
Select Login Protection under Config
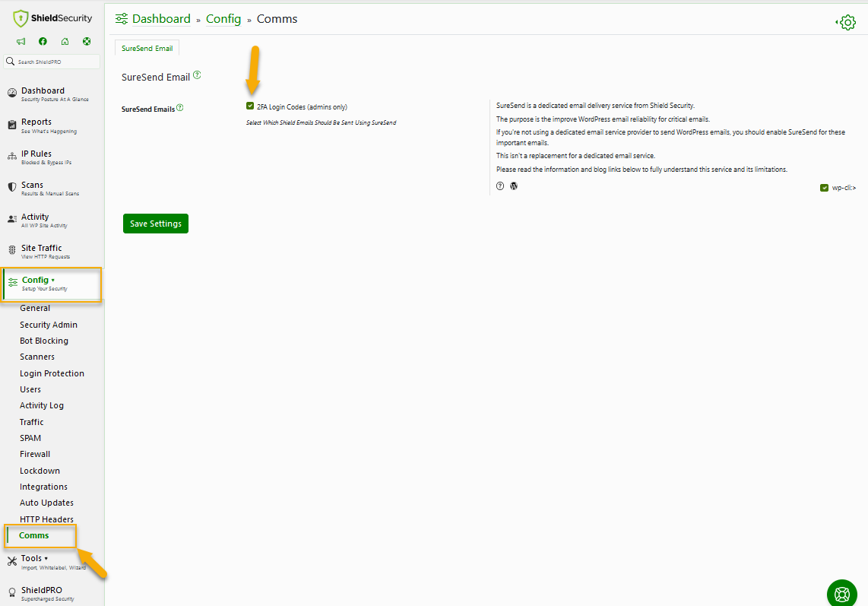coord(52,373)
